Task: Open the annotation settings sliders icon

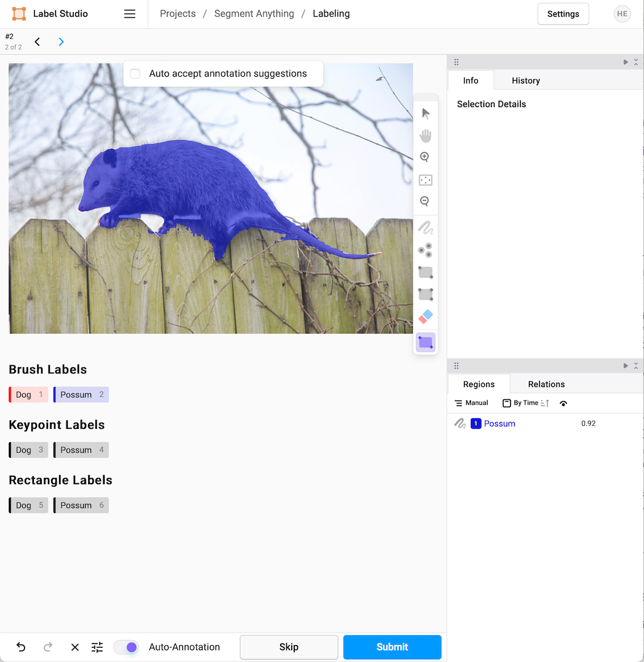Action: point(97,647)
